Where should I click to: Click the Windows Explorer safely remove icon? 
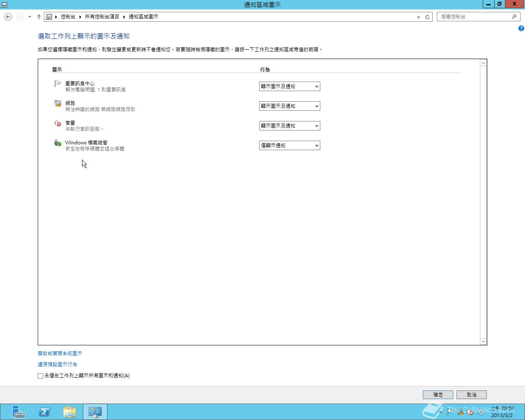click(x=57, y=143)
